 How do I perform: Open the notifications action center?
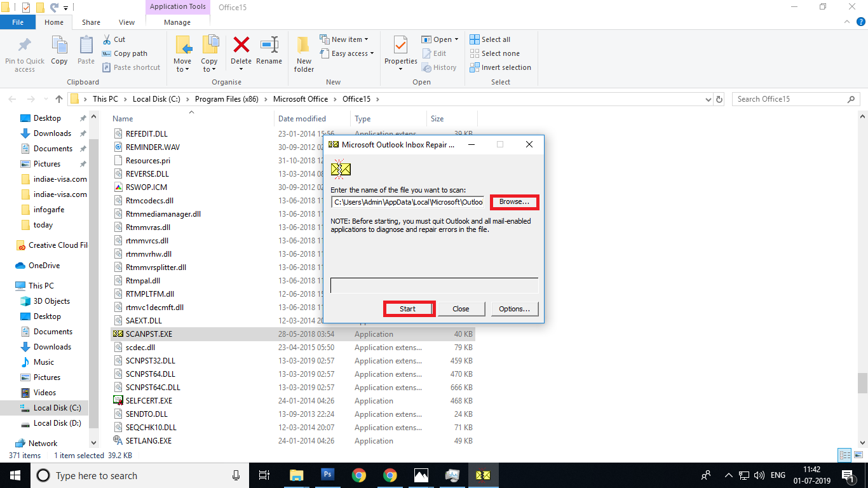[848, 475]
